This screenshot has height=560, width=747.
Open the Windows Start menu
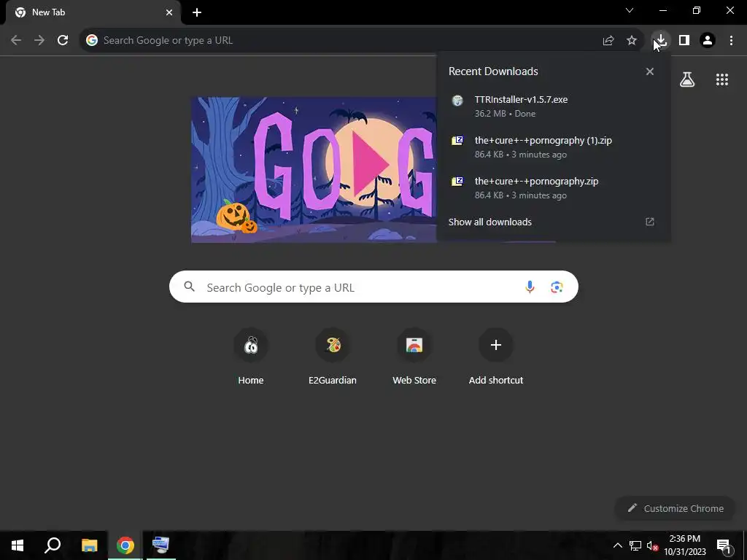[18, 545]
